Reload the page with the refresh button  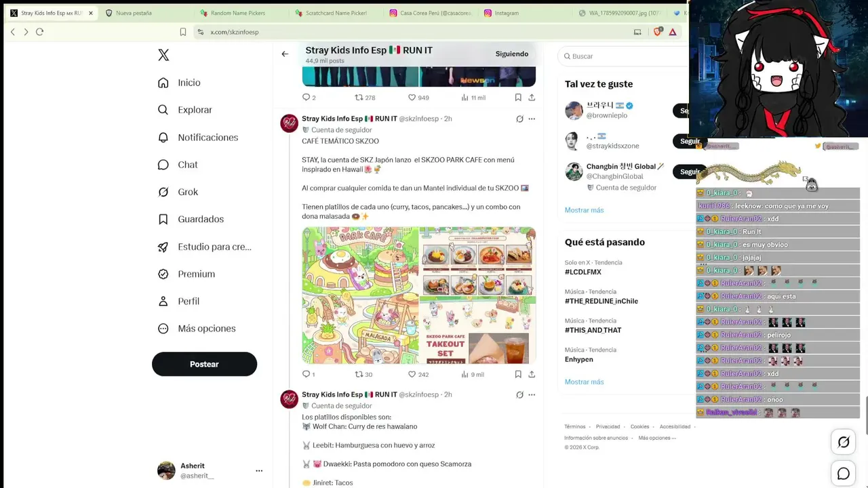click(39, 32)
